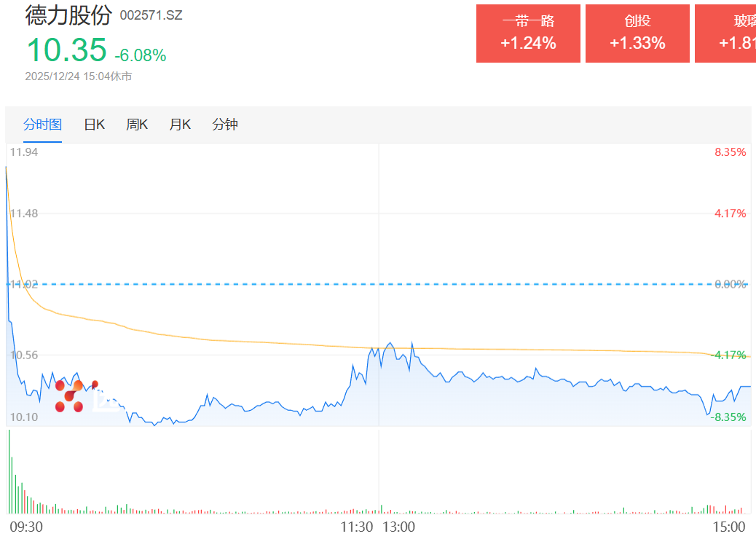This screenshot has height=539, width=756.
Task: Click the 2025/12/24 15:04 休市 timestamp
Action: pos(79,76)
